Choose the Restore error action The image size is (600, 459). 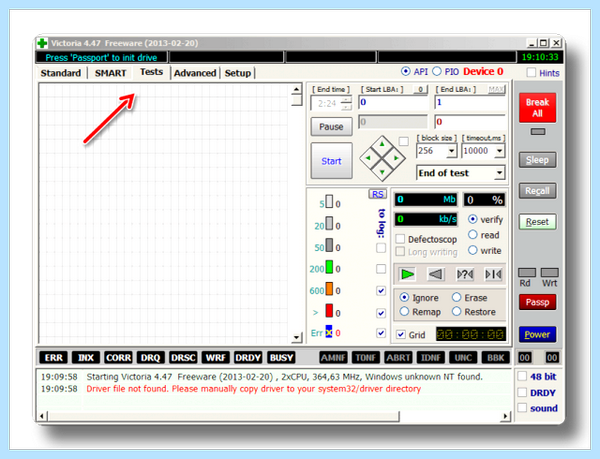pos(457,312)
